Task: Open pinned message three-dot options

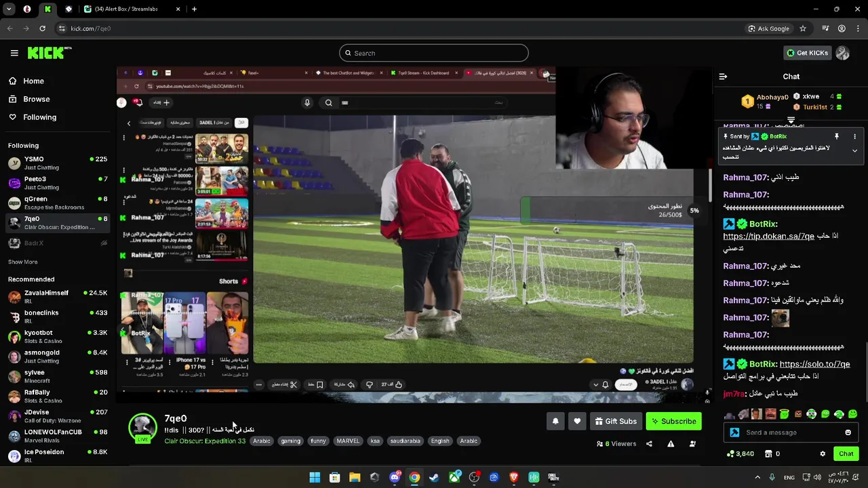Action: (854, 136)
